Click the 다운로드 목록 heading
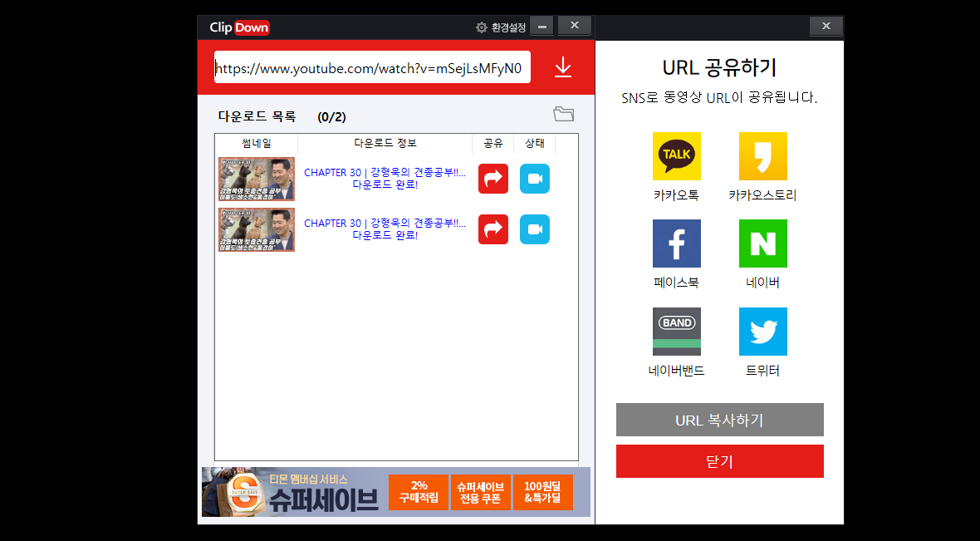The image size is (980, 541). point(257,116)
